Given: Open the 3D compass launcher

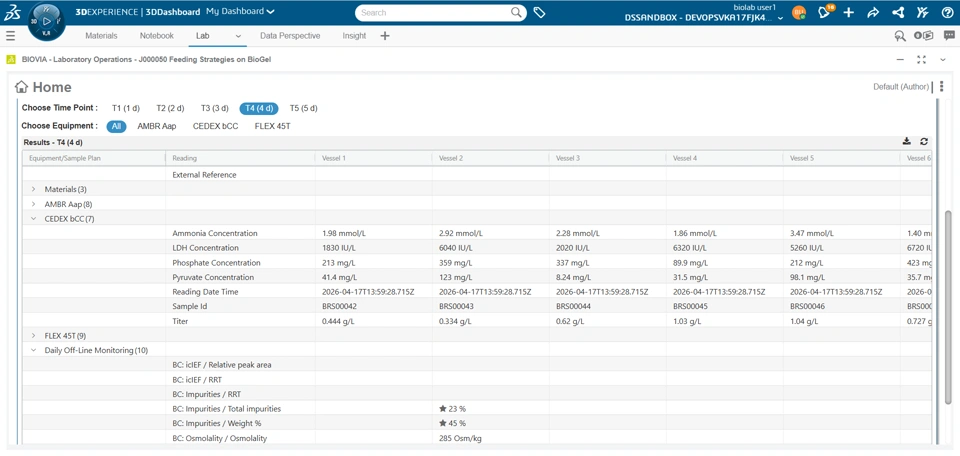Looking at the screenshot, I should tap(46, 21).
